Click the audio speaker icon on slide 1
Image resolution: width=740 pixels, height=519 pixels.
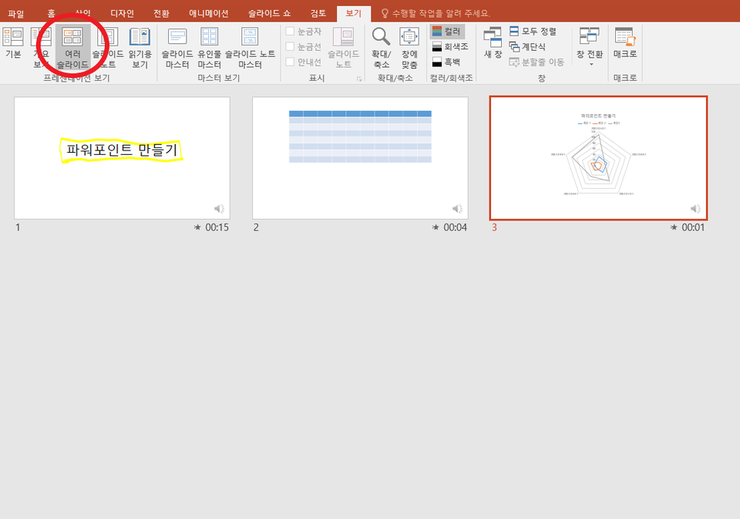point(219,209)
